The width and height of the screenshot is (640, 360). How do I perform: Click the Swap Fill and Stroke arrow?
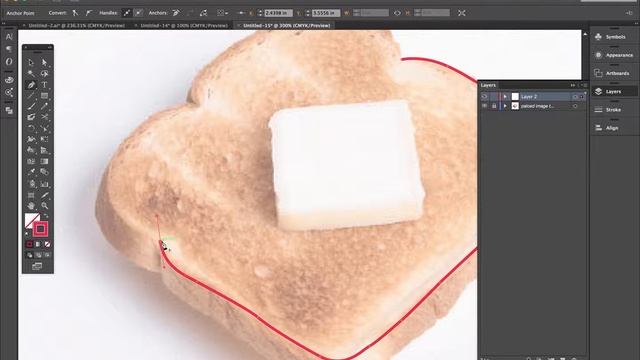(46, 216)
